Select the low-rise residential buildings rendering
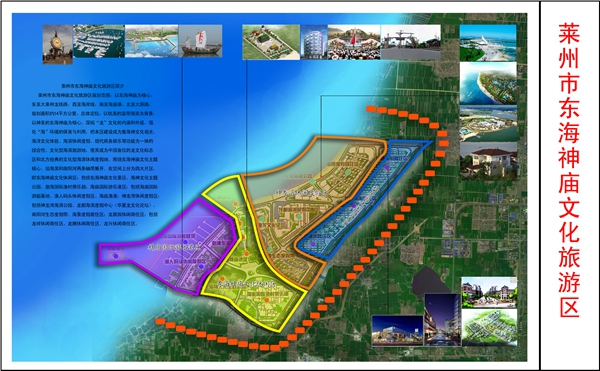 (x=489, y=293)
